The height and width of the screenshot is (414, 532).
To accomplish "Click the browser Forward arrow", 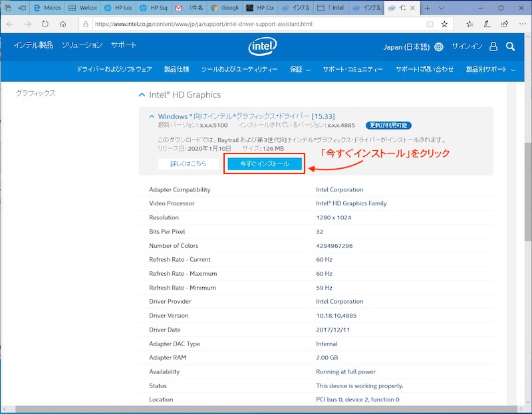I will [27, 24].
